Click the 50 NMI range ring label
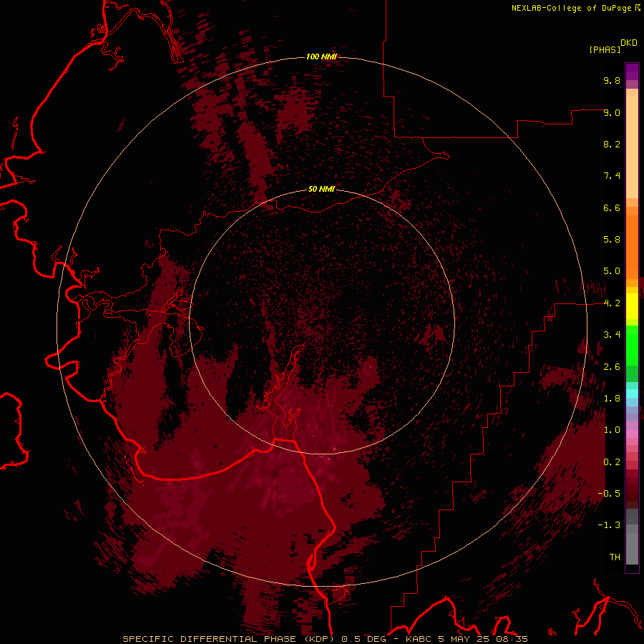This screenshot has height=644, width=644. [x=321, y=190]
